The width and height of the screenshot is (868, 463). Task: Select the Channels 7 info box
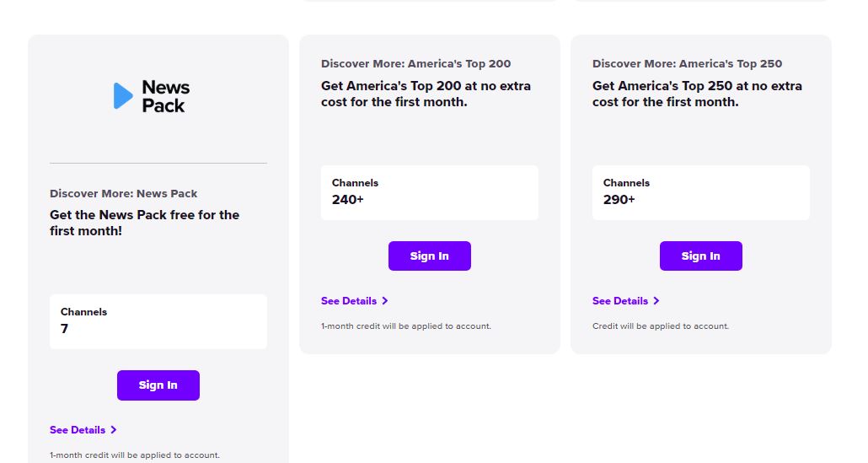coord(158,322)
